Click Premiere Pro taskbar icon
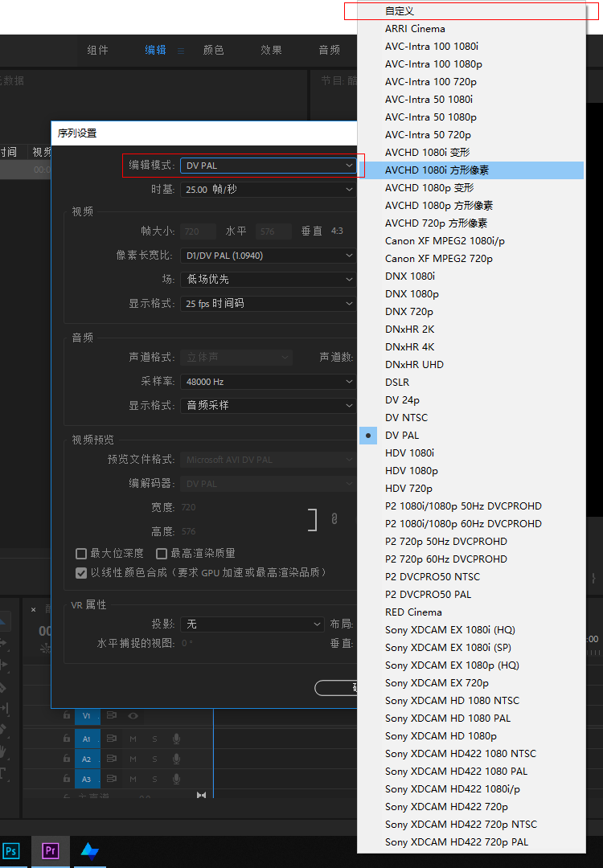 click(50, 851)
